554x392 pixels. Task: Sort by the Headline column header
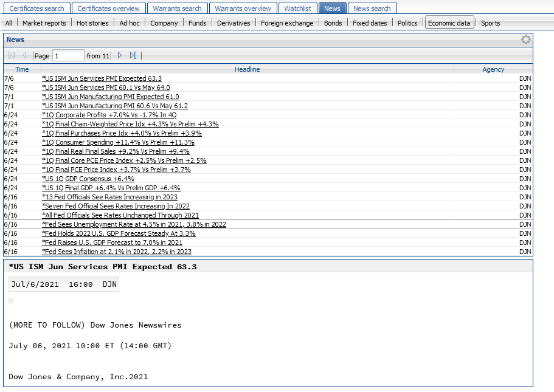point(247,69)
